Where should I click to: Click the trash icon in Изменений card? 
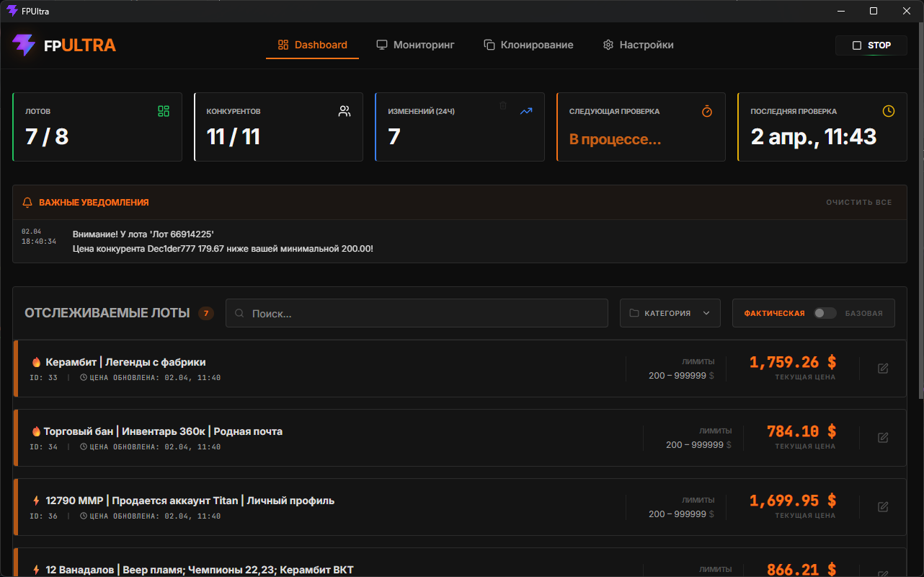[503, 105]
